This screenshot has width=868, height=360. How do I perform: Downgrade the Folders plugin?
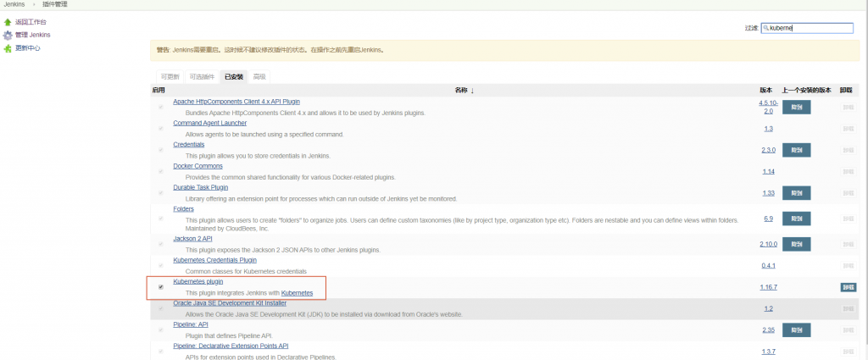[796, 219]
